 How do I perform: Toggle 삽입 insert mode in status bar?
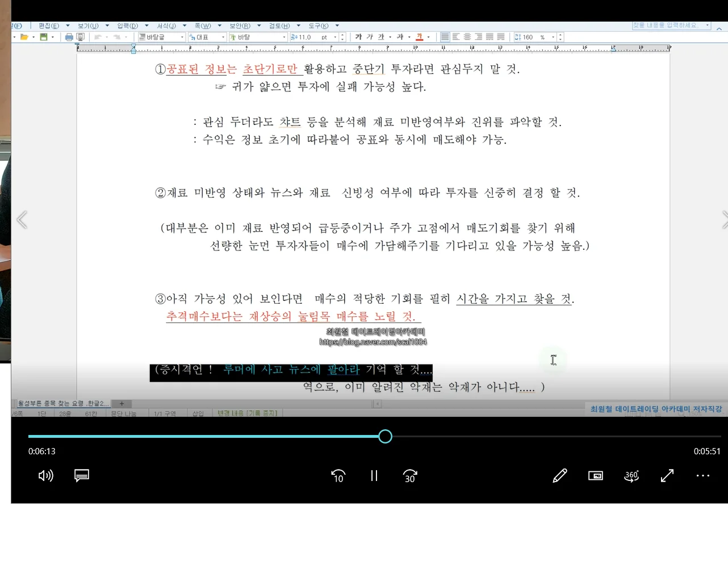coord(198,413)
